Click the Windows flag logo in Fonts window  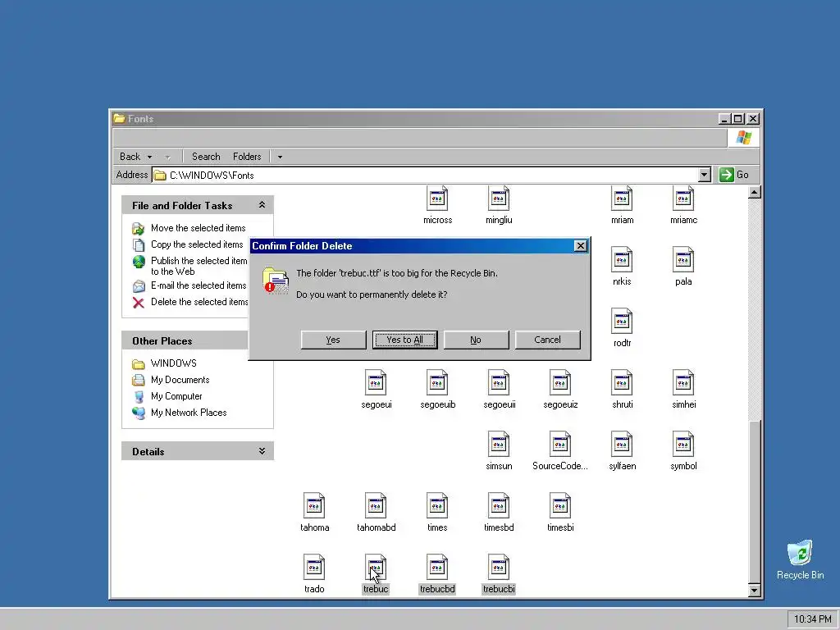pyautogui.click(x=743, y=138)
